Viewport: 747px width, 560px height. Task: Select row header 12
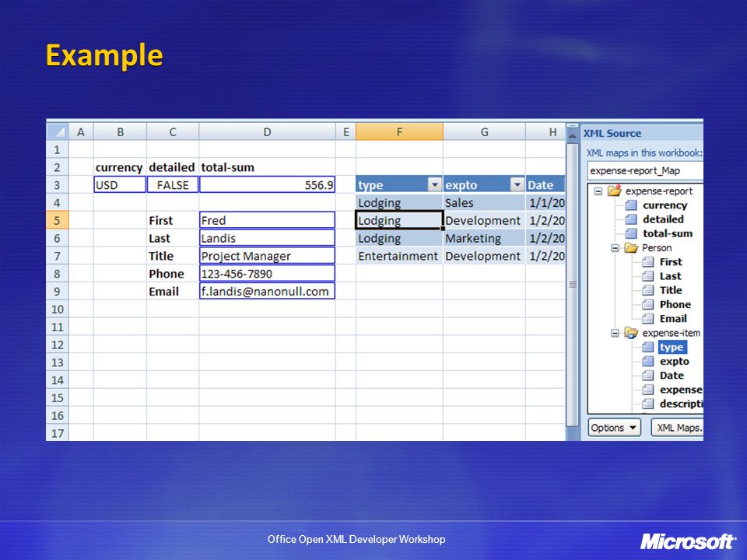[57, 345]
